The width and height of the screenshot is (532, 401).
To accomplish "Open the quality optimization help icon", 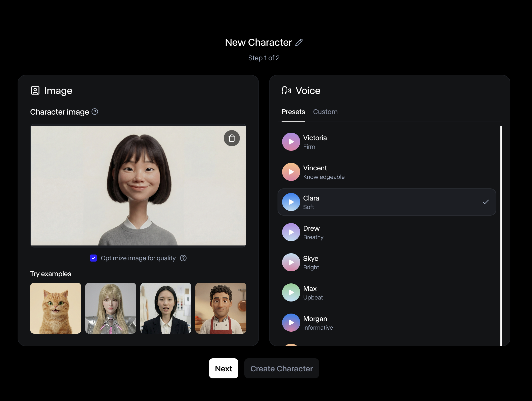I will 183,258.
